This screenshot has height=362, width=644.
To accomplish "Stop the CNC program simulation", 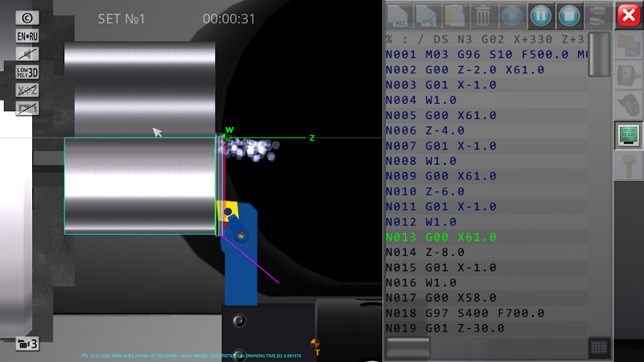I will [569, 16].
